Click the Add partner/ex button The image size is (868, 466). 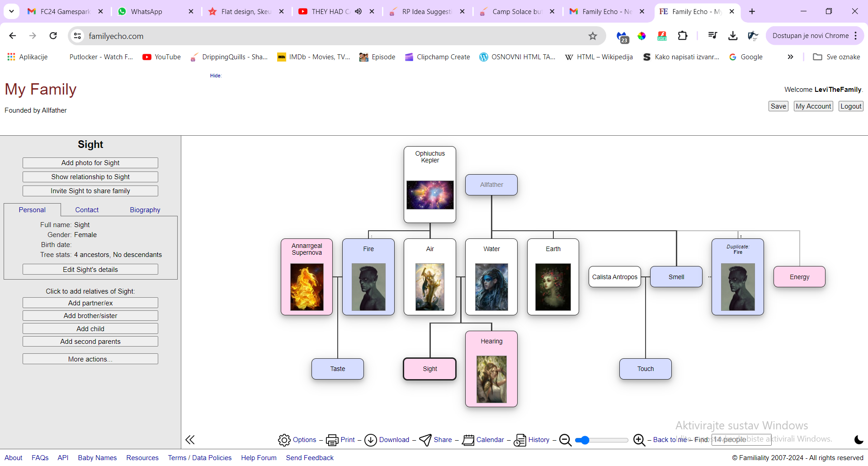point(90,303)
